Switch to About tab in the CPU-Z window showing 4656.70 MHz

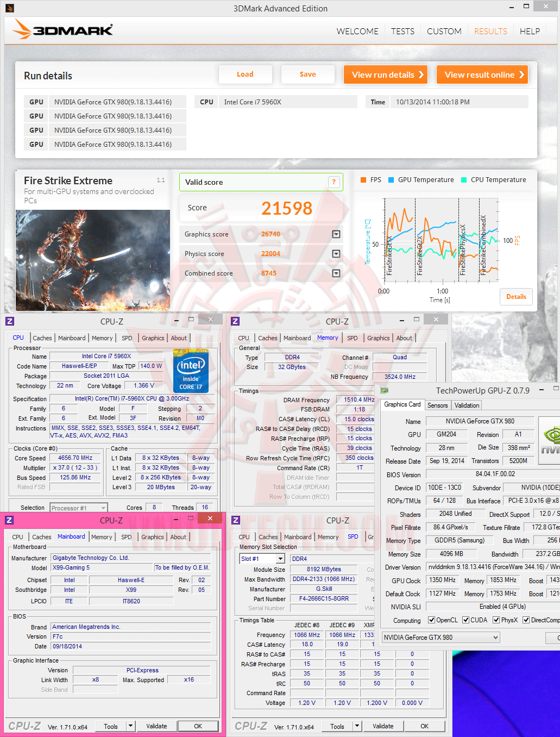click(x=179, y=338)
